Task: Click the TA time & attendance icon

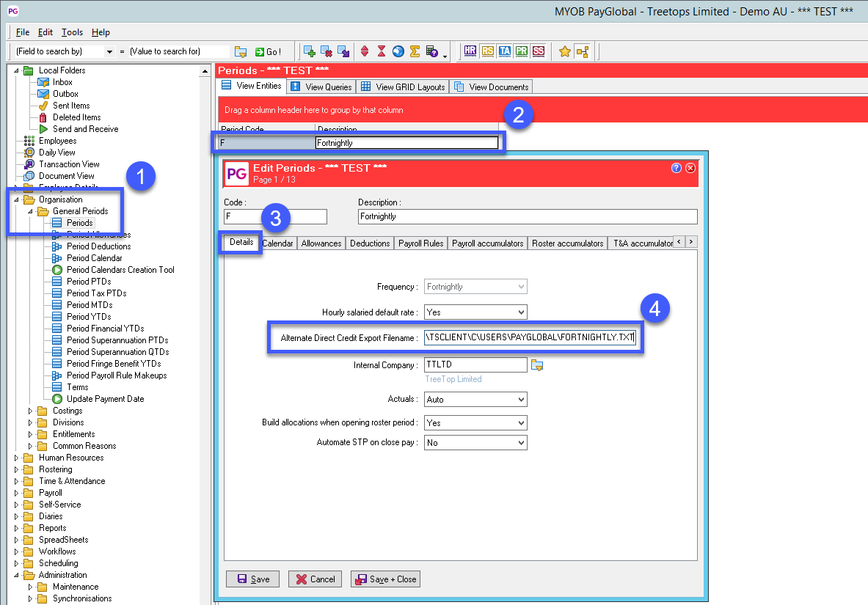Action: pyautogui.click(x=505, y=51)
